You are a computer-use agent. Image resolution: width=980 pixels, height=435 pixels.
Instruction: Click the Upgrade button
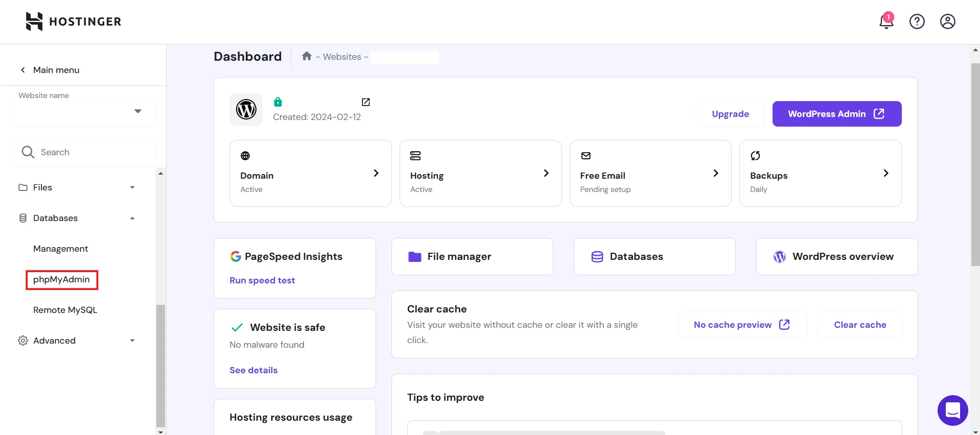pos(730,114)
